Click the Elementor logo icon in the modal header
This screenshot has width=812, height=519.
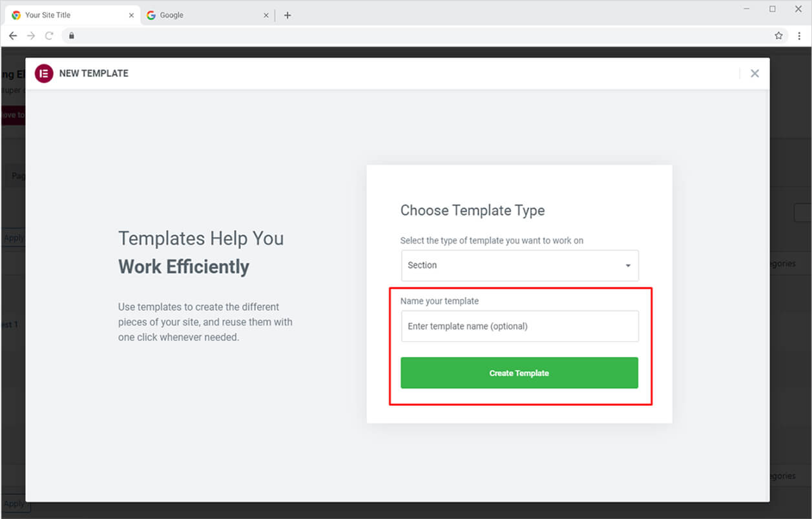pos(44,74)
